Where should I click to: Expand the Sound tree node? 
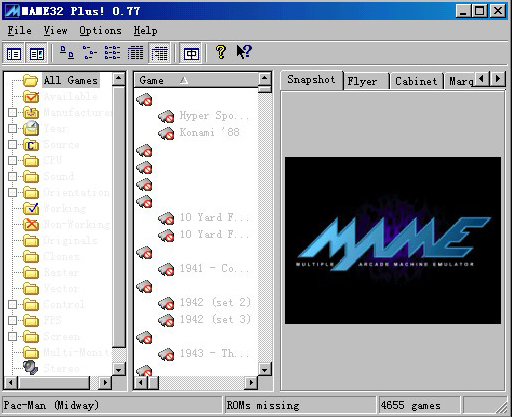click(12, 176)
